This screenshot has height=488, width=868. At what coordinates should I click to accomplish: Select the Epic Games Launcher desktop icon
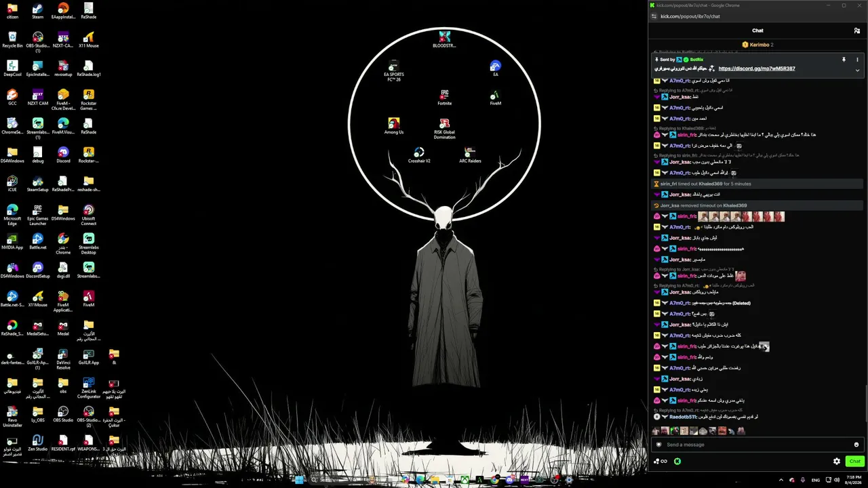click(37, 216)
